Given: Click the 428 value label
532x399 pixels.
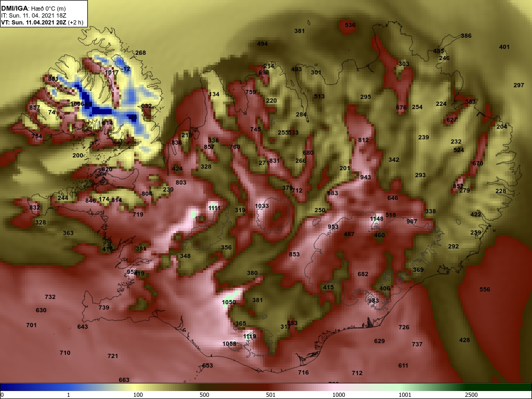Looking at the screenshot, I should (464, 340).
